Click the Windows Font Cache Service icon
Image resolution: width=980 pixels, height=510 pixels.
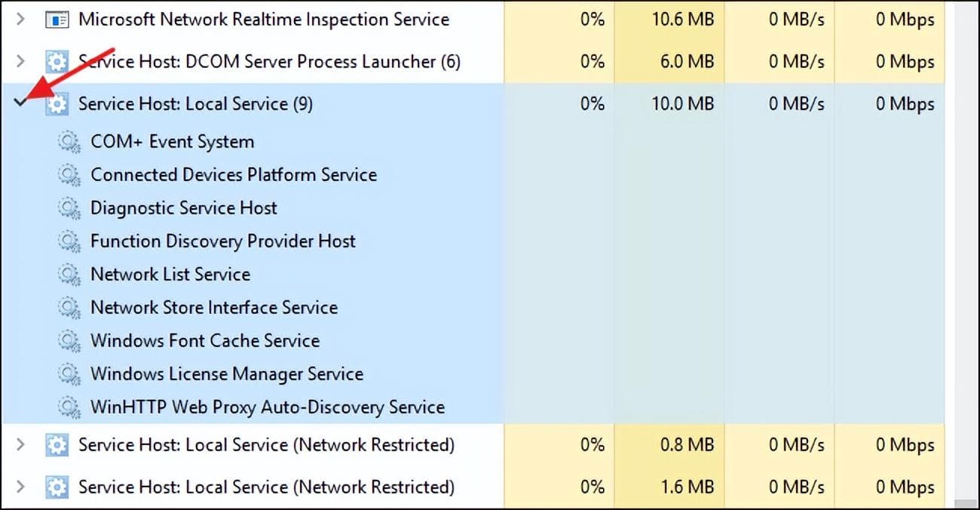pos(69,341)
